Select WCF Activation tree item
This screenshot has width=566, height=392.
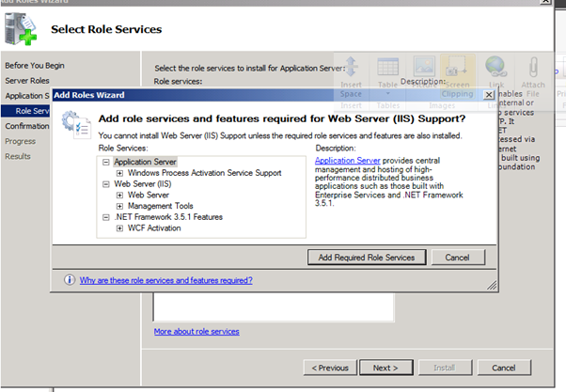coord(154,228)
